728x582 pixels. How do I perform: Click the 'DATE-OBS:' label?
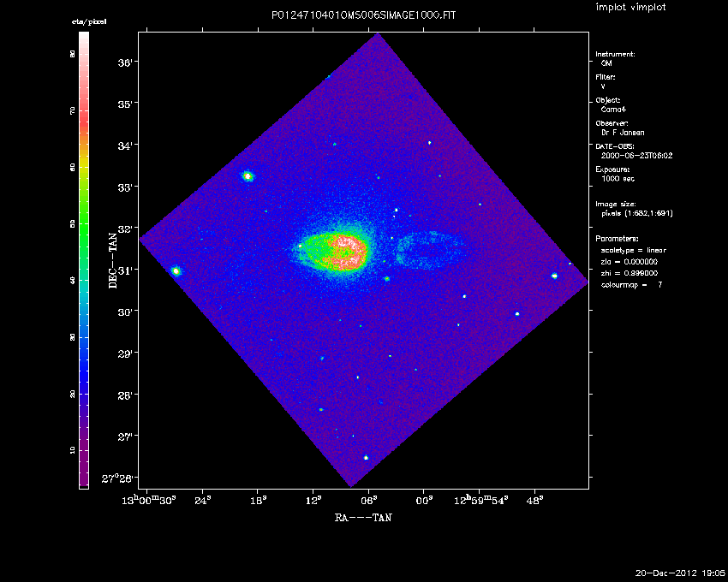(615, 146)
